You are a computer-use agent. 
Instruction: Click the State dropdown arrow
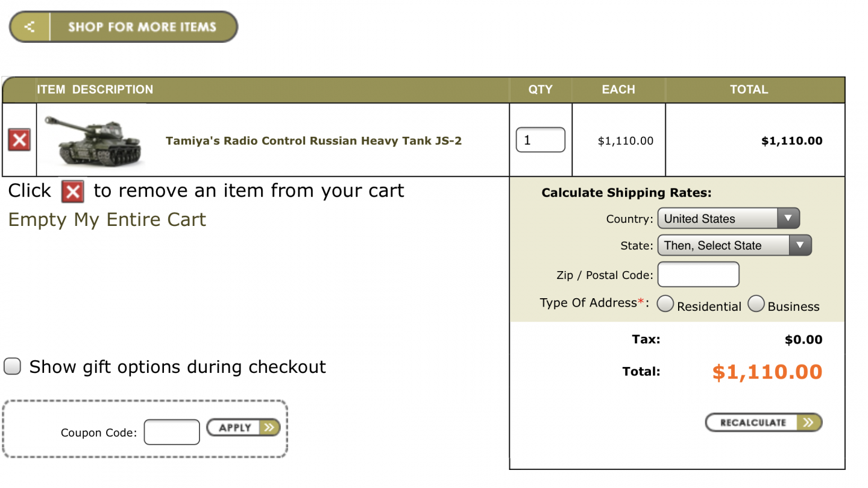click(x=800, y=245)
